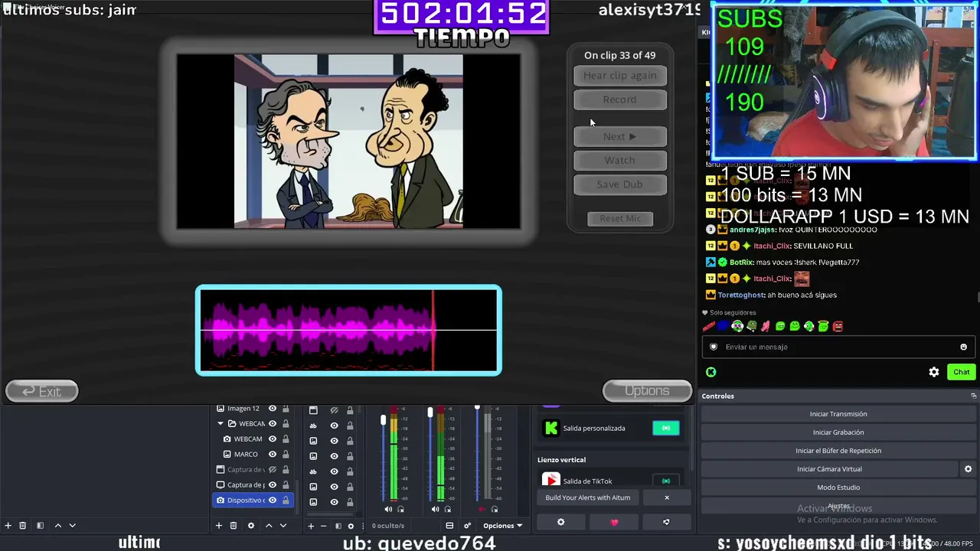Click the Aitum logo button

(665, 522)
